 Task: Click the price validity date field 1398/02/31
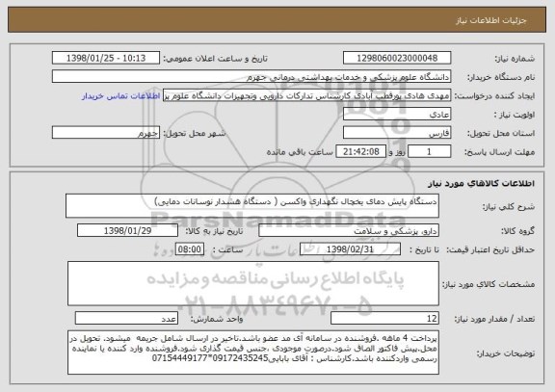[x=350, y=249]
